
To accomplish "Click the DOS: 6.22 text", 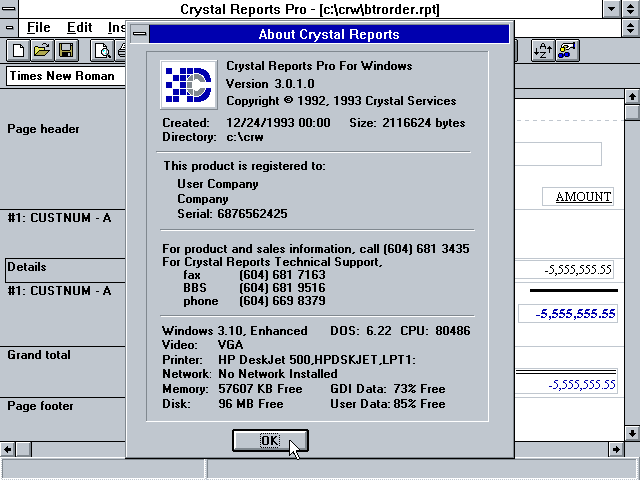I will click(x=361, y=331).
